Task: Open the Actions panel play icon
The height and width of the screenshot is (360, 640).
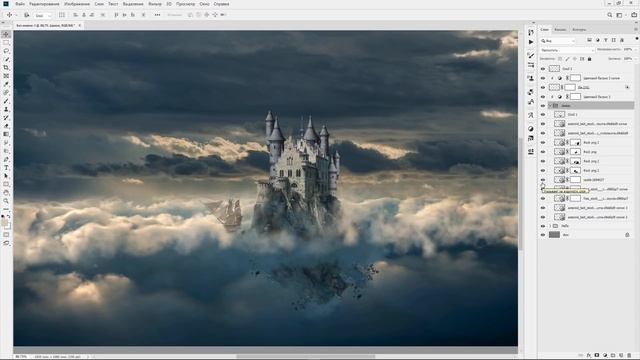Action: tap(531, 42)
